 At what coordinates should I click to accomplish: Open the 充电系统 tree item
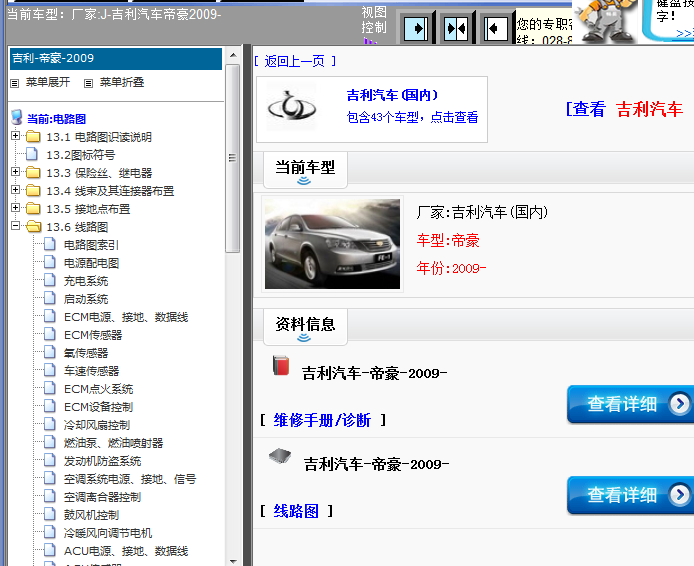85,281
